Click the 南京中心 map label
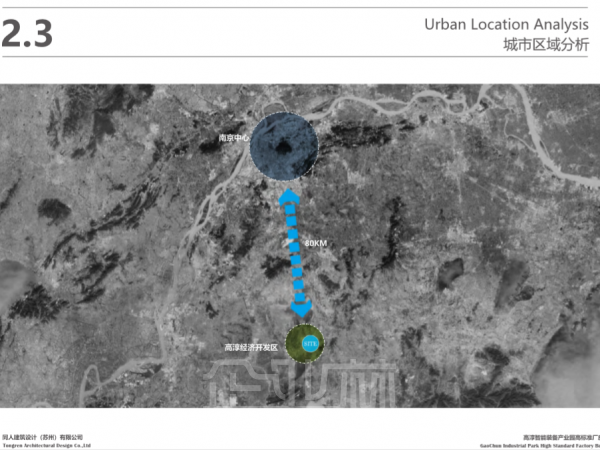Viewport: 600px width, 450px height. coord(233,138)
